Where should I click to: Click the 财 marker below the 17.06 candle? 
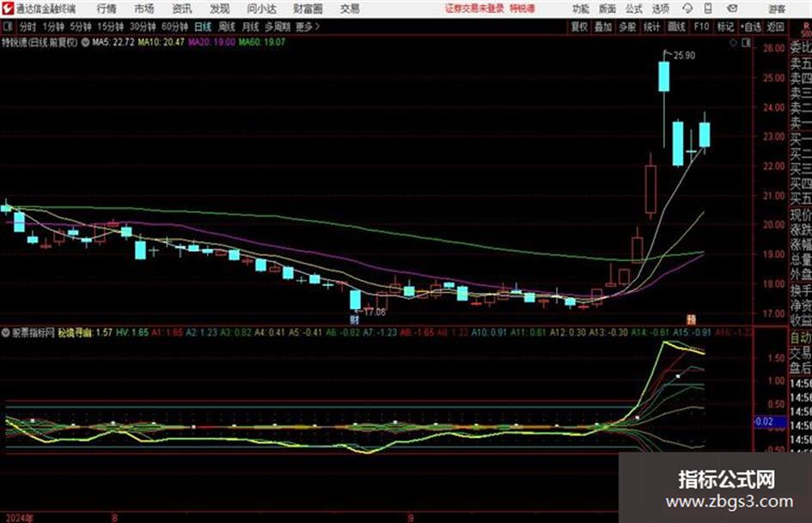(355, 320)
